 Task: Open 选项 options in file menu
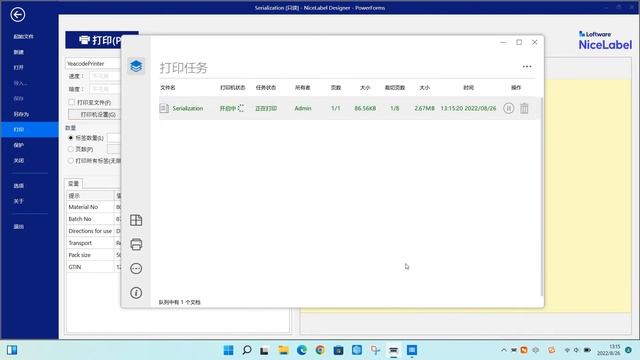[x=19, y=186]
